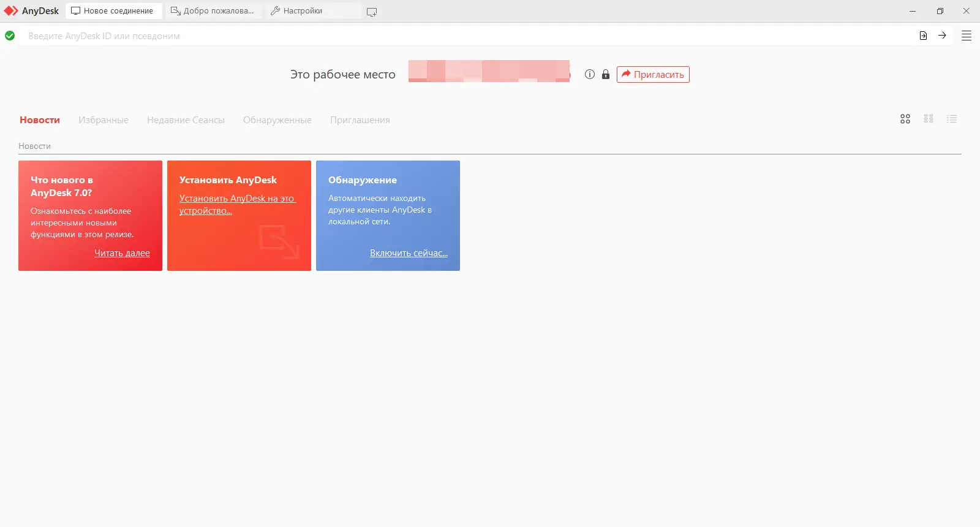The width and height of the screenshot is (980, 527).
Task: Show workstation info icon
Action: click(590, 74)
